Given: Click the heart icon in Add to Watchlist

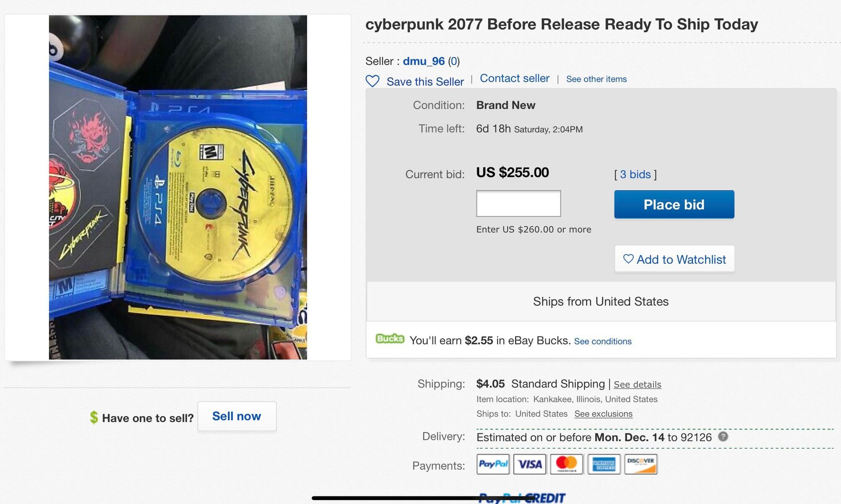Looking at the screenshot, I should click(628, 259).
